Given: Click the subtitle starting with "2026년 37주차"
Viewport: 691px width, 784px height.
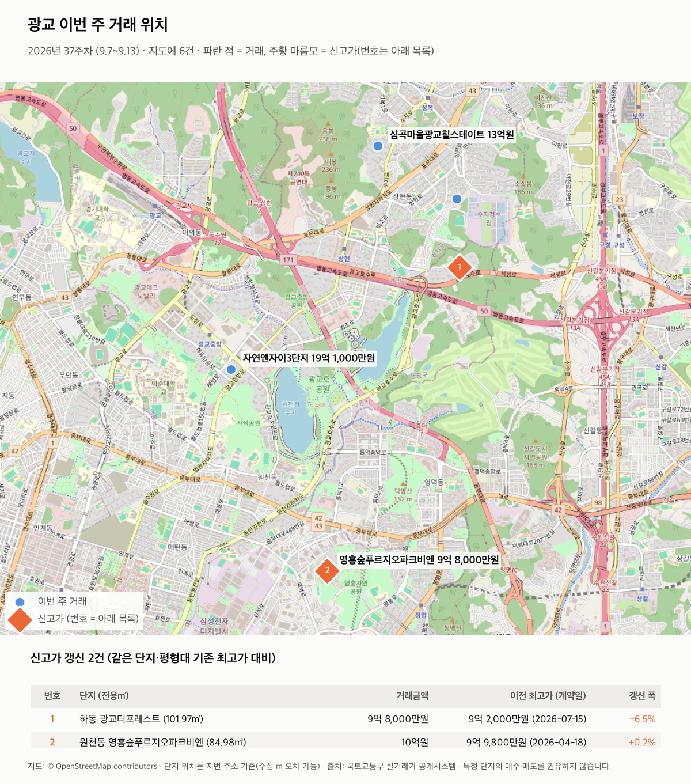Looking at the screenshot, I should [x=231, y=51].
